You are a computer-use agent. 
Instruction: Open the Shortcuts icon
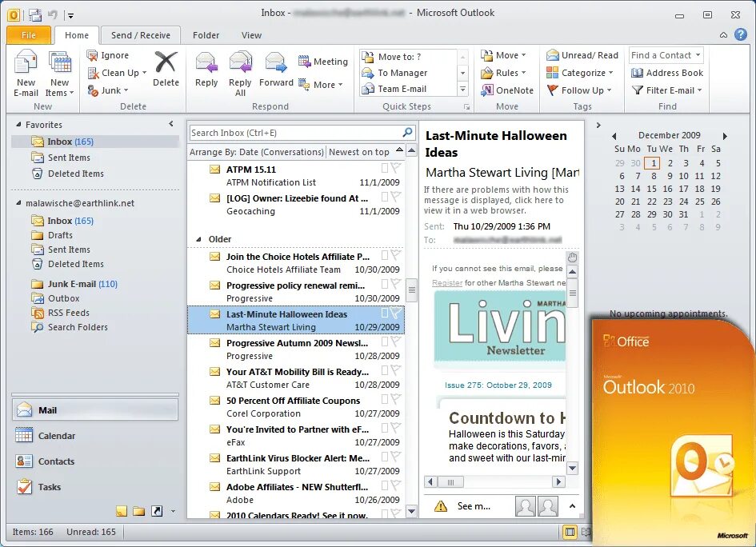[x=157, y=511]
